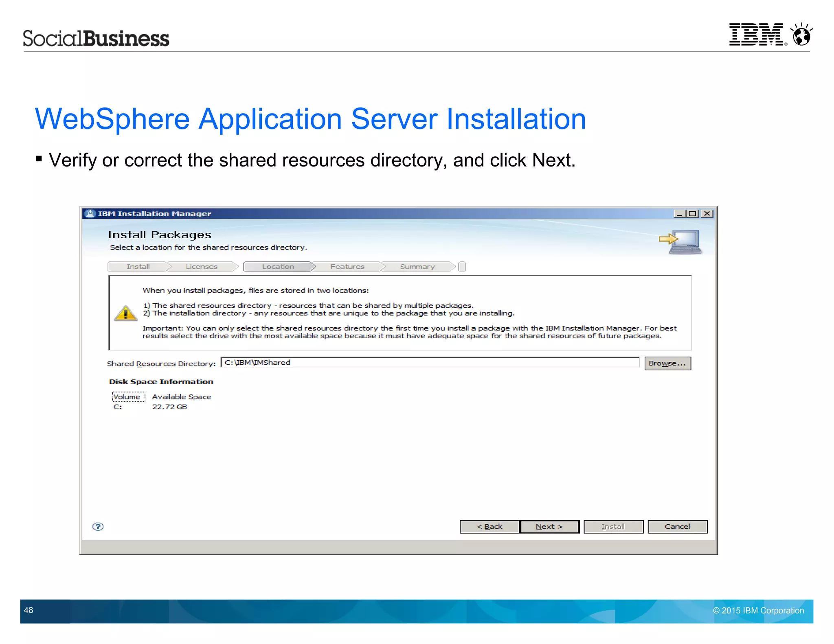
Task: Click the Available Space column header
Action: tap(182, 396)
